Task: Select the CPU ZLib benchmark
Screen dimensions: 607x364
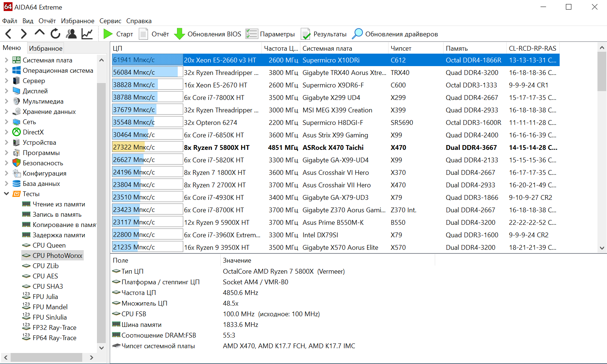Action: click(46, 266)
